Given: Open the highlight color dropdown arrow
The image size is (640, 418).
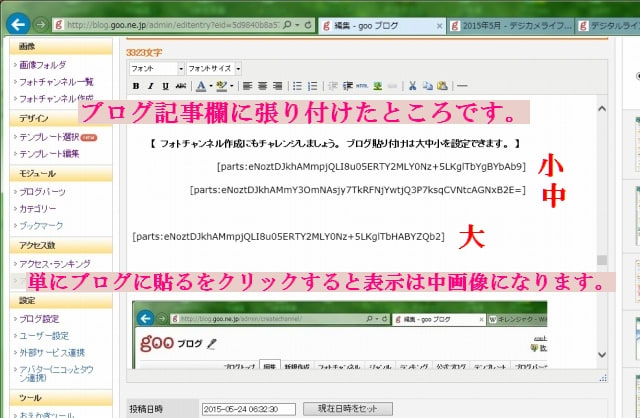Looking at the screenshot, I should (231, 86).
